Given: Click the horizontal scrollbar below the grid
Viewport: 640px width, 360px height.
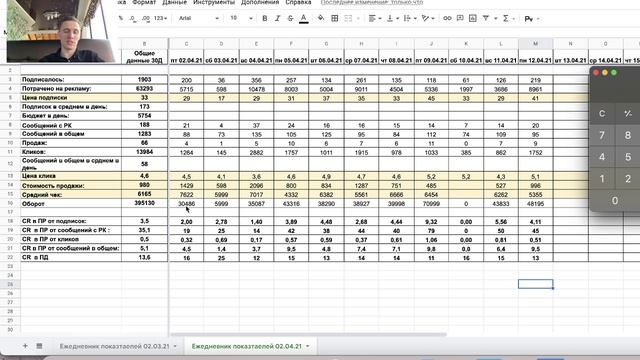Looking at the screenshot, I should click(x=308, y=335).
